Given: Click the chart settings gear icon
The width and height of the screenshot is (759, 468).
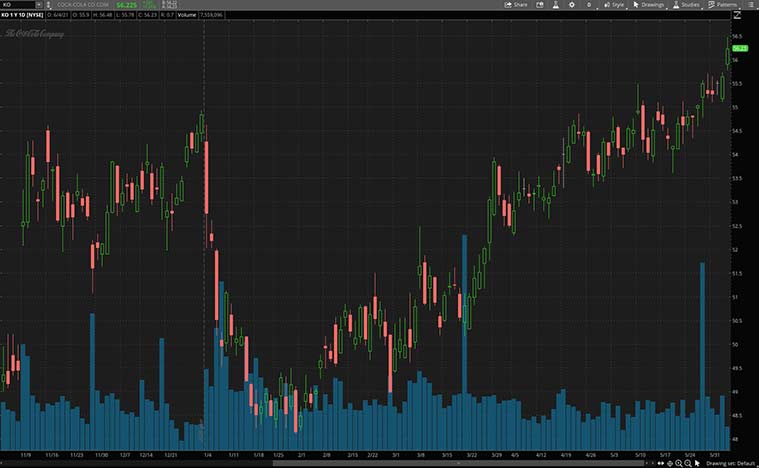Looking at the screenshot, I should pyautogui.click(x=572, y=5).
